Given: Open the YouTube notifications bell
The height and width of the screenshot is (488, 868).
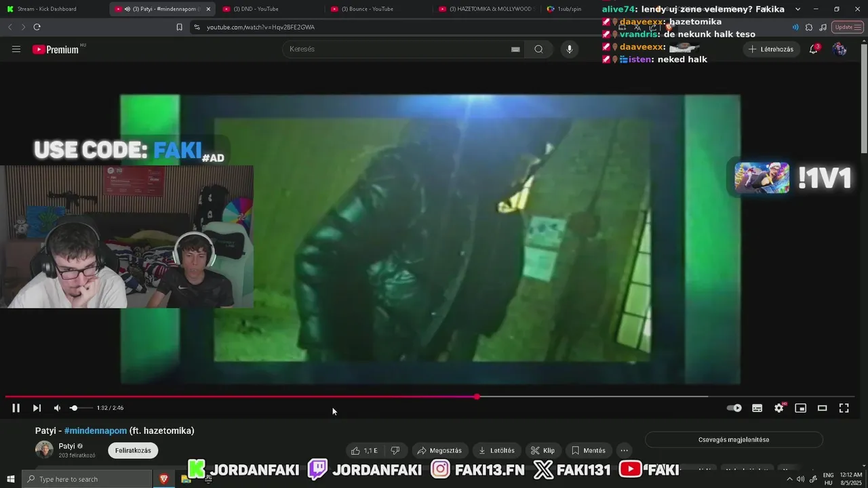Looking at the screenshot, I should click(x=813, y=49).
